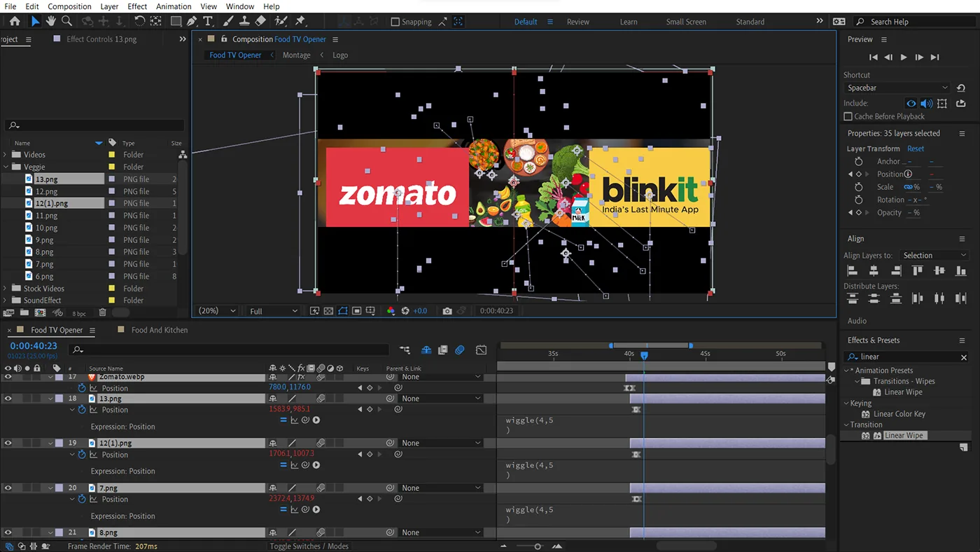980x552 pixels.
Task: Hide the 12(1).png layer in timeline
Action: (x=8, y=443)
